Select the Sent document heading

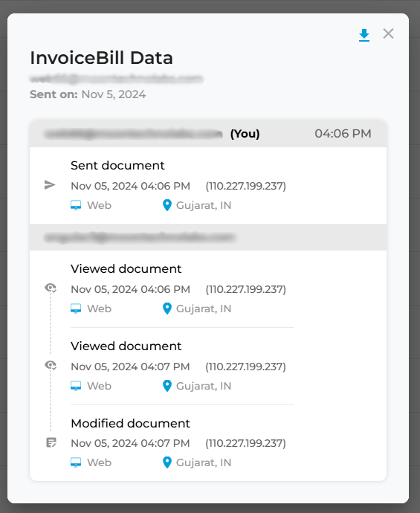[117, 166]
